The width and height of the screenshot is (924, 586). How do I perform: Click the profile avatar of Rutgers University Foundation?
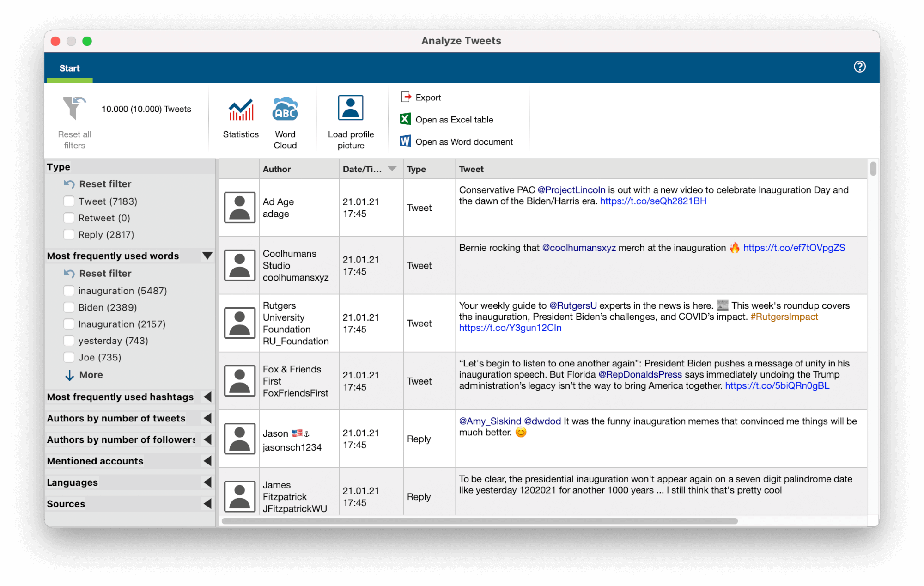(x=239, y=323)
